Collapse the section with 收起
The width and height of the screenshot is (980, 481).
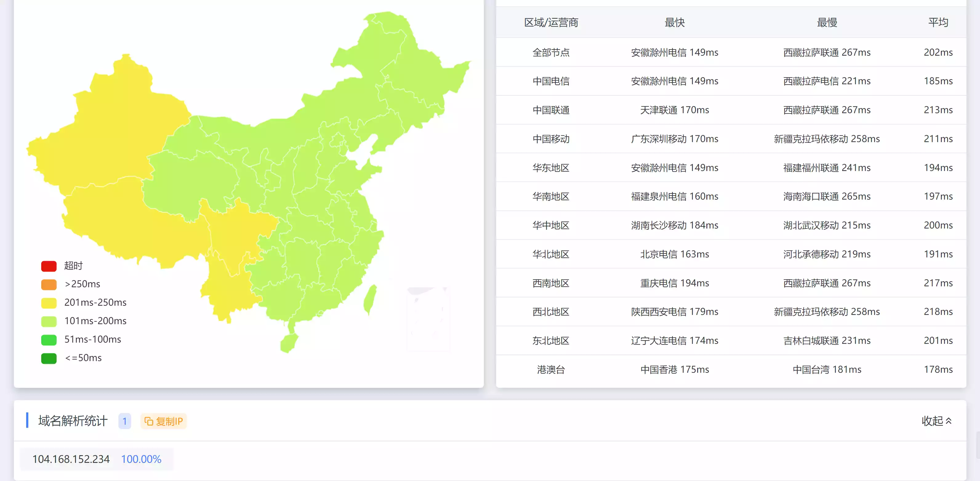click(936, 421)
